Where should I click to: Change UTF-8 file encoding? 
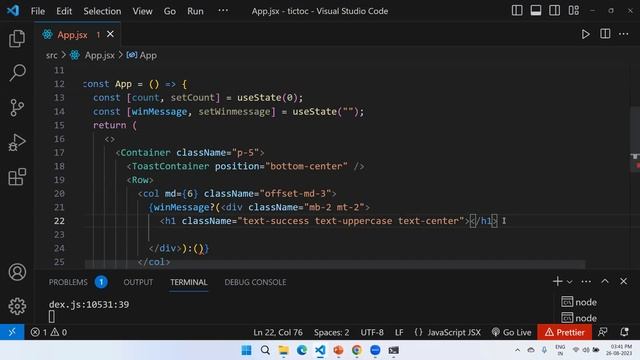372,332
